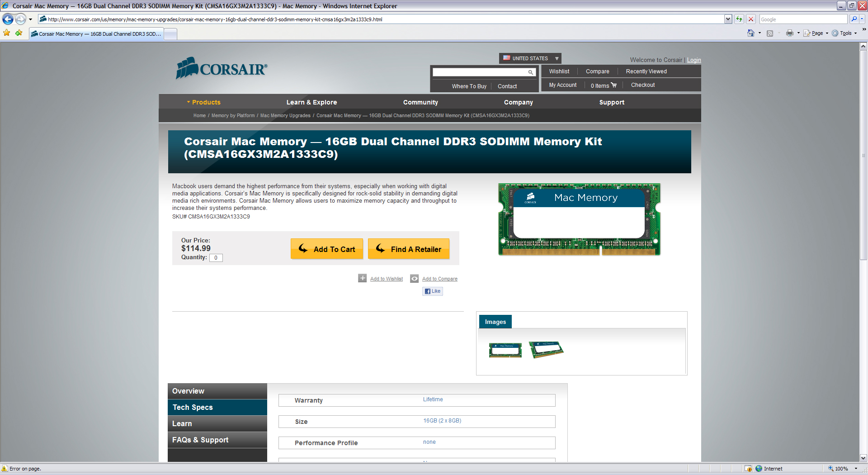Viewport: 868px width, 475px height.
Task: Open the Community menu
Action: tap(420, 102)
